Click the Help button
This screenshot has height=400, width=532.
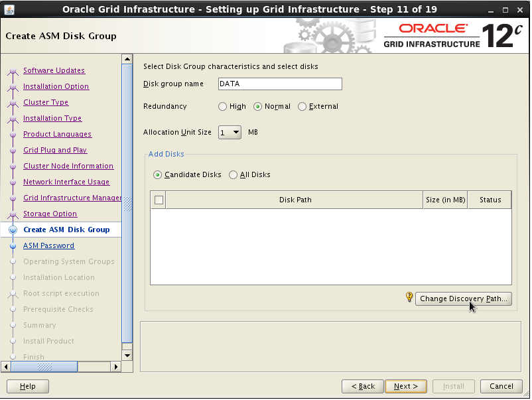click(x=28, y=386)
